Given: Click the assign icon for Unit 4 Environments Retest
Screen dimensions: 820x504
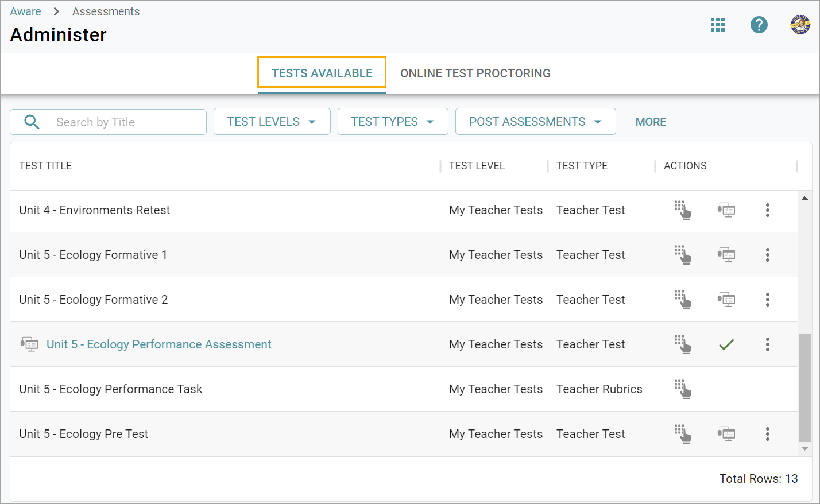Looking at the screenshot, I should 682,210.
